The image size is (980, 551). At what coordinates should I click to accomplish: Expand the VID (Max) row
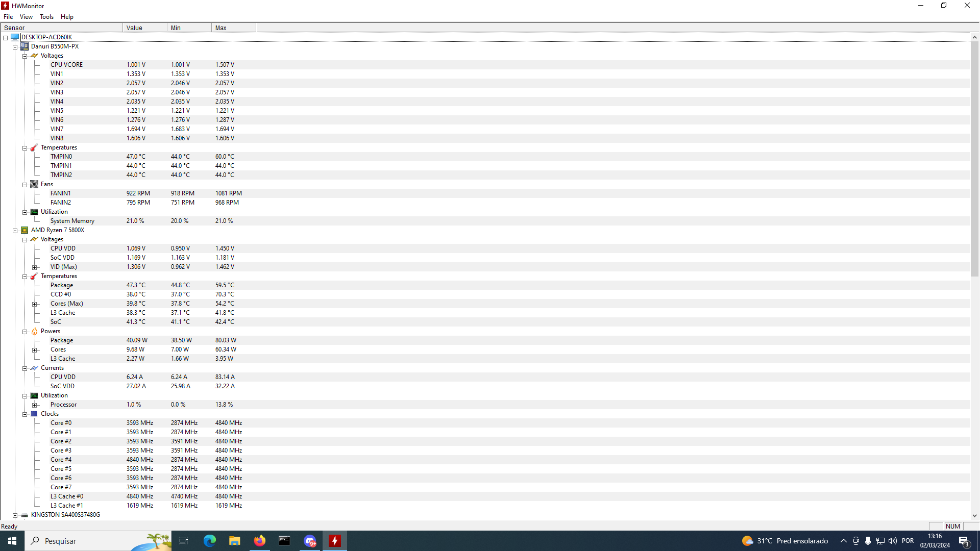[x=34, y=267]
